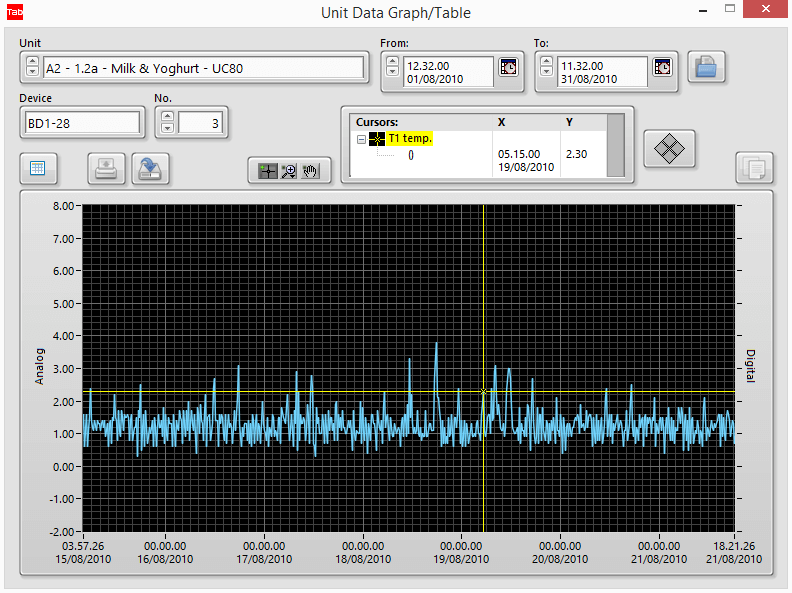Decrement the To time down arrow
Viewport: 792px width, 593px height.
coord(547,71)
